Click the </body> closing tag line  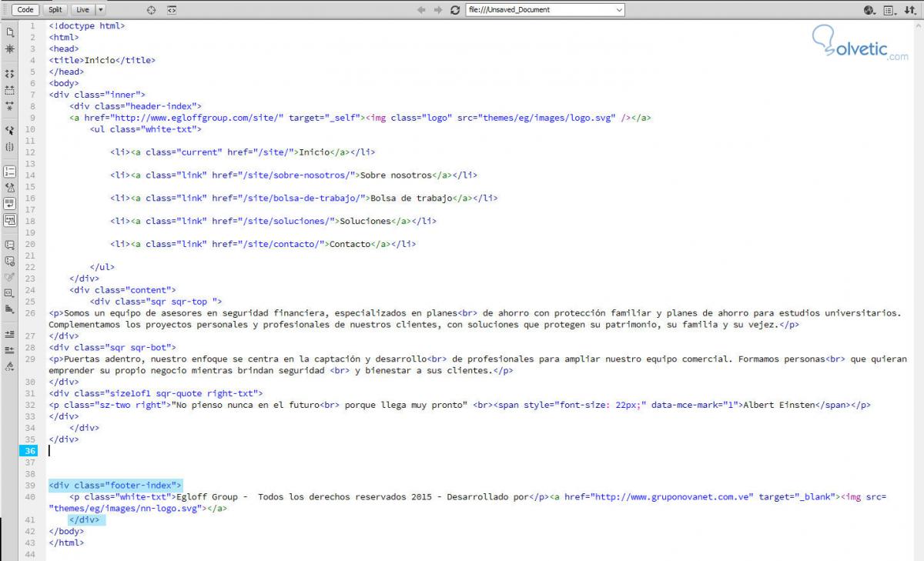pos(66,531)
